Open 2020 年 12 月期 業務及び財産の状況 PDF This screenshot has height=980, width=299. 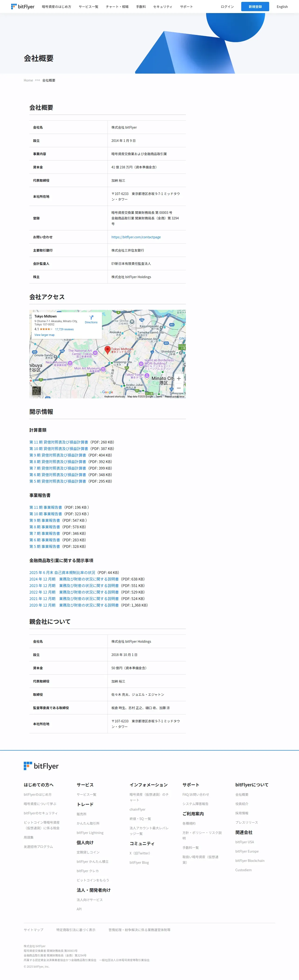click(x=74, y=605)
